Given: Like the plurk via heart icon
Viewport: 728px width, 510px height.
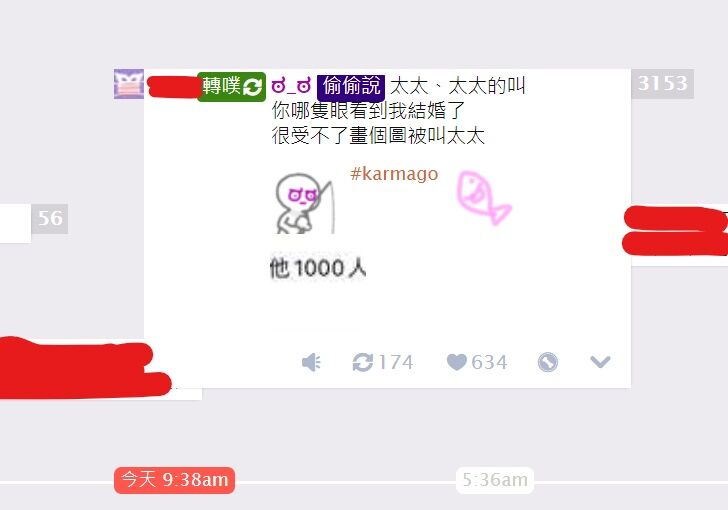Looking at the screenshot, I should 457,362.
